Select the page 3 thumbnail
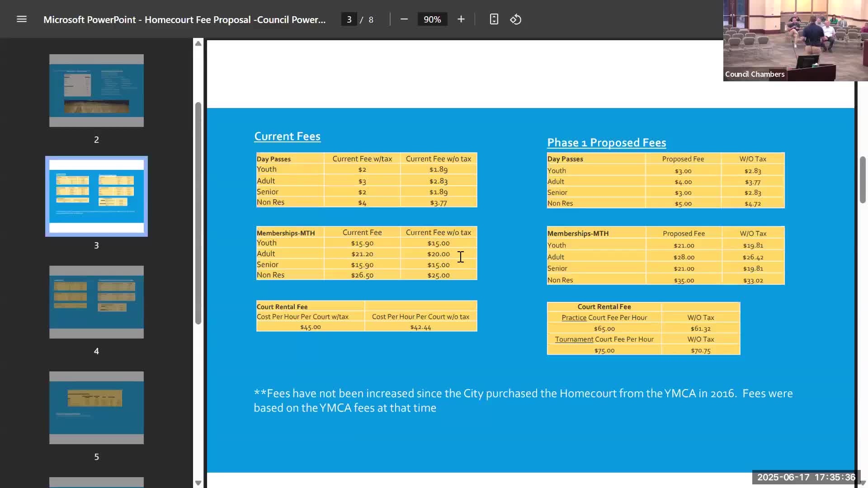 point(96,196)
